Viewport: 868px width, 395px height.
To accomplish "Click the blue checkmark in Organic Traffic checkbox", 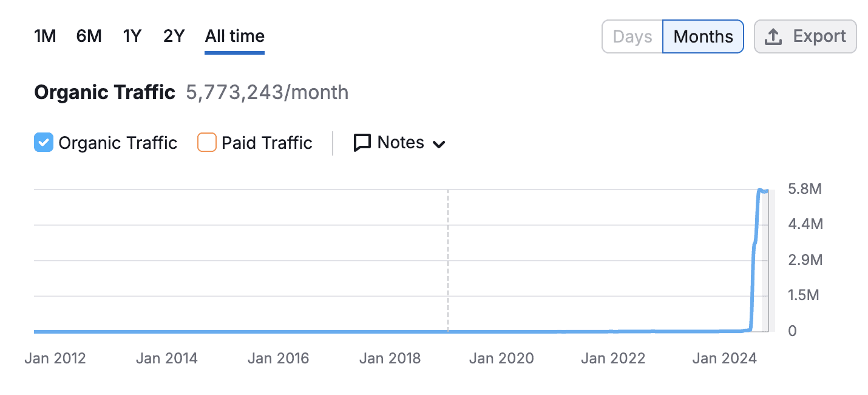I will pos(43,142).
